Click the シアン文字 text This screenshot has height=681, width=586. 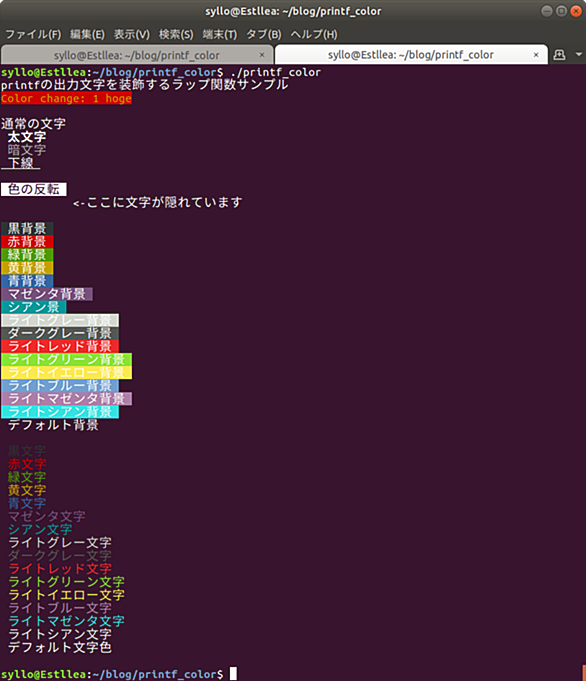40,529
